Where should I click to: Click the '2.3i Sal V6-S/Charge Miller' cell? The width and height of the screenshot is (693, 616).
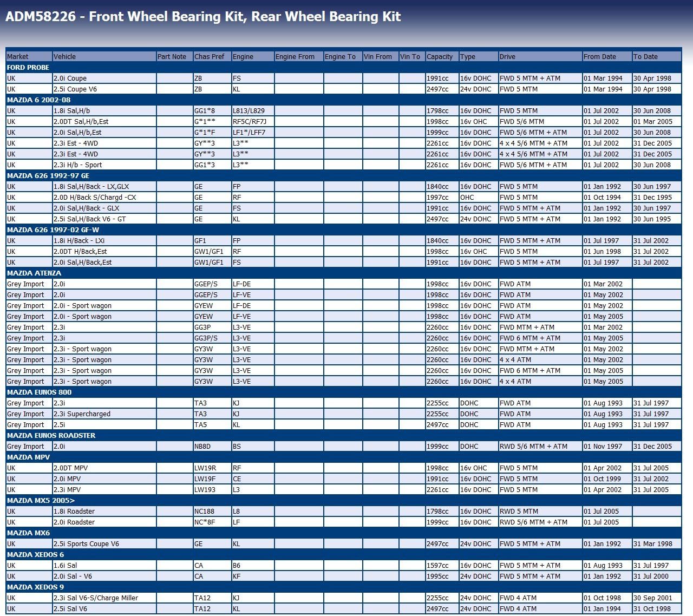click(x=104, y=598)
